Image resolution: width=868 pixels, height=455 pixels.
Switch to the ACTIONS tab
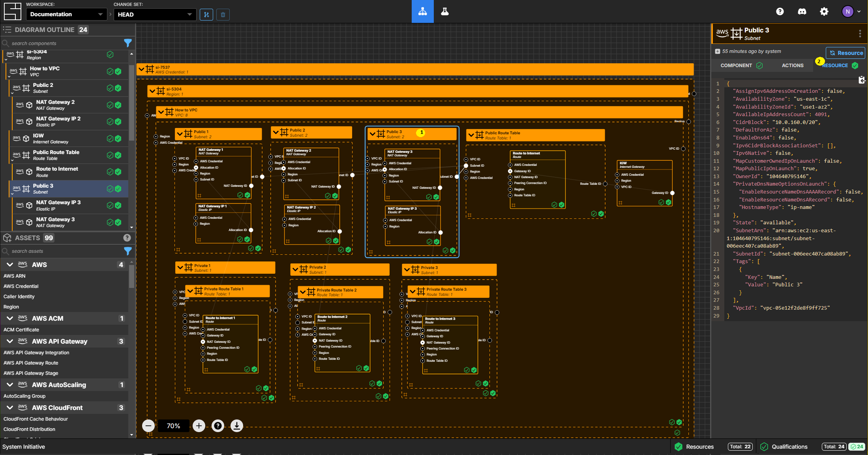(792, 66)
